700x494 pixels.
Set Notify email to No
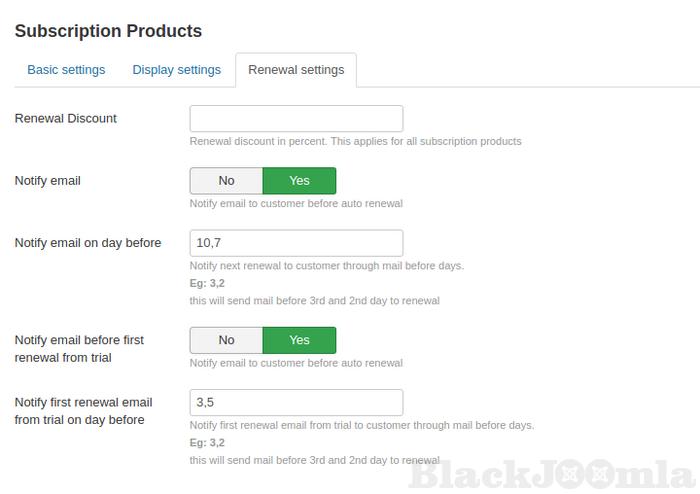coord(226,181)
